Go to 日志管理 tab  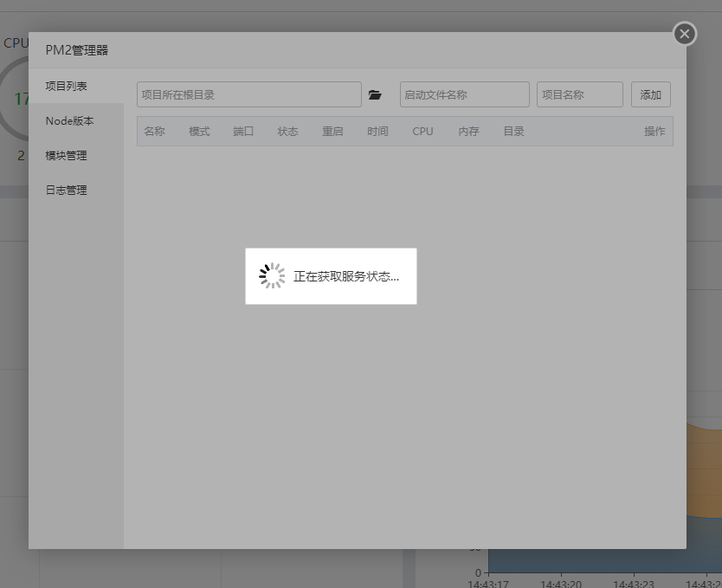pyautogui.click(x=76, y=191)
